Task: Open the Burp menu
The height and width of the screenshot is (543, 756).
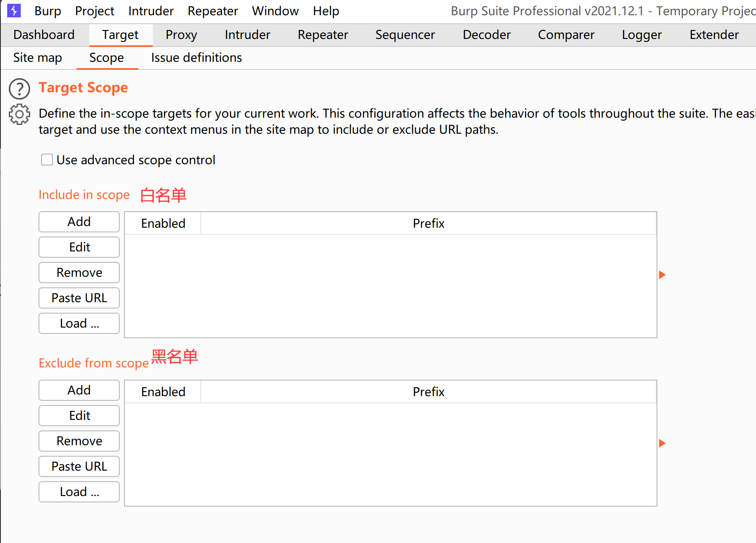Action: click(x=48, y=11)
